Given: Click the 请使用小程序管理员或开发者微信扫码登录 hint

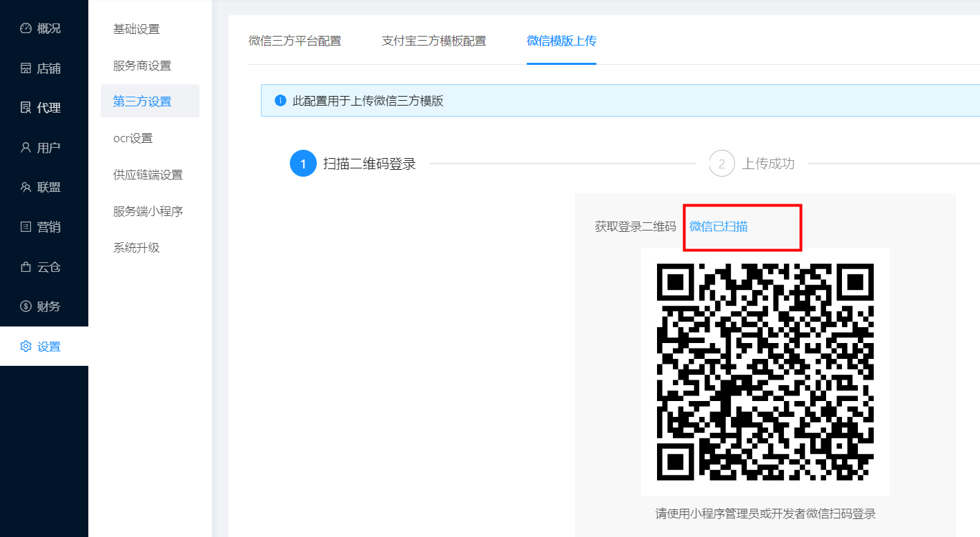Looking at the screenshot, I should pyautogui.click(x=765, y=514).
